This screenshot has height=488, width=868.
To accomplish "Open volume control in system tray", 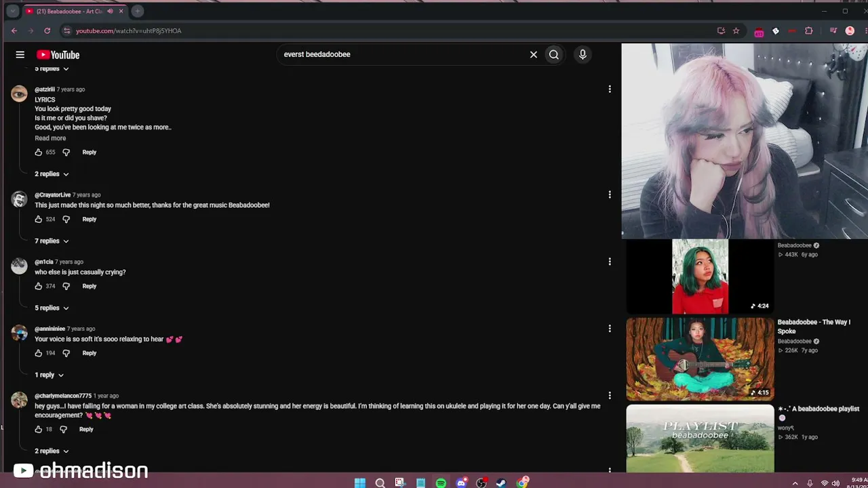I will tap(835, 483).
